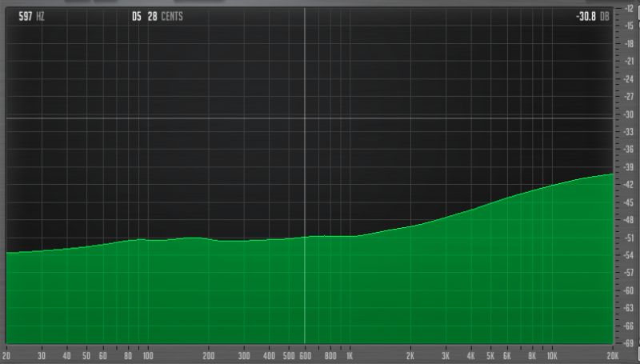This screenshot has width=640, height=364.
Task: Click the -51 dB scale label
Action: pyautogui.click(x=628, y=238)
